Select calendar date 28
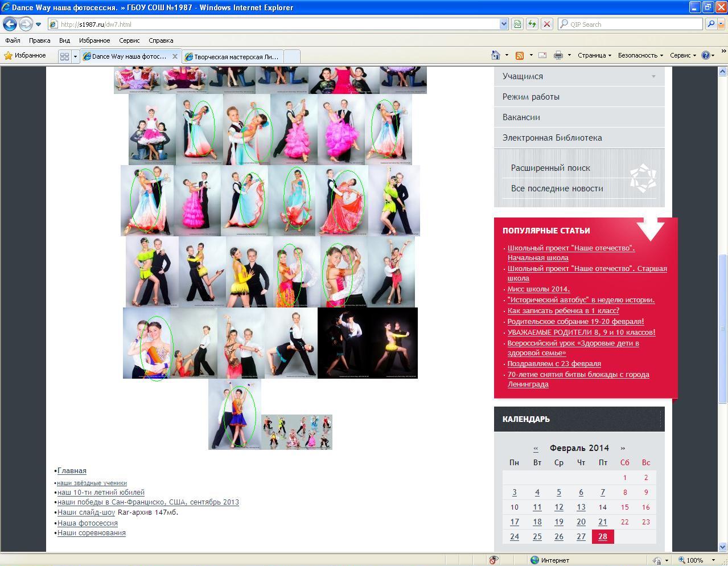The image size is (728, 566). (x=603, y=536)
